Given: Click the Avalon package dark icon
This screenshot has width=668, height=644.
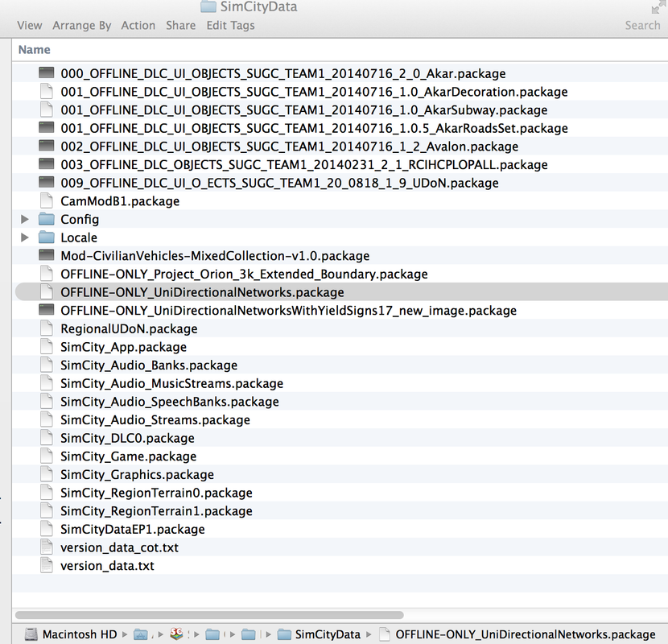Looking at the screenshot, I should click(47, 146).
